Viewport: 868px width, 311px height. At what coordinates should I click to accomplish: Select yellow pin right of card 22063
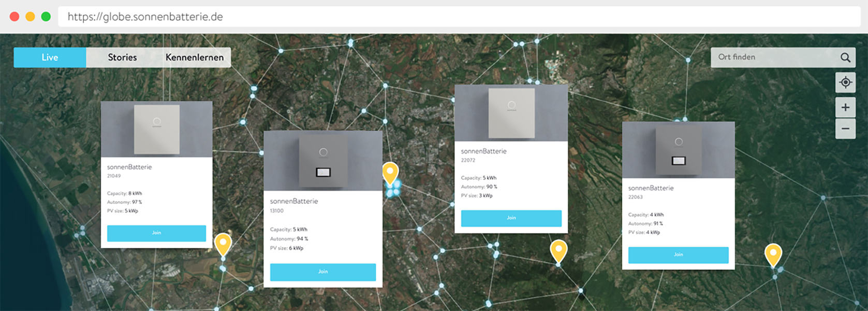[x=773, y=254]
